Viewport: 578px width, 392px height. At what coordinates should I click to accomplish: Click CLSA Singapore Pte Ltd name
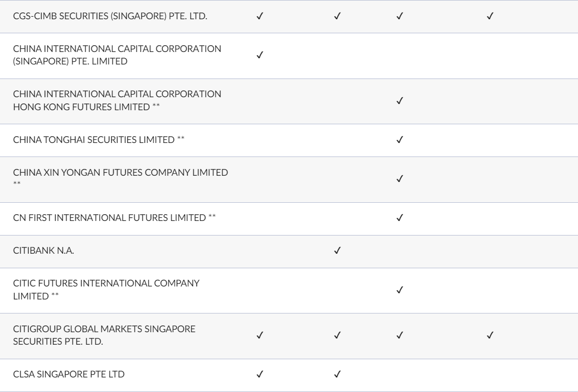[x=69, y=374]
